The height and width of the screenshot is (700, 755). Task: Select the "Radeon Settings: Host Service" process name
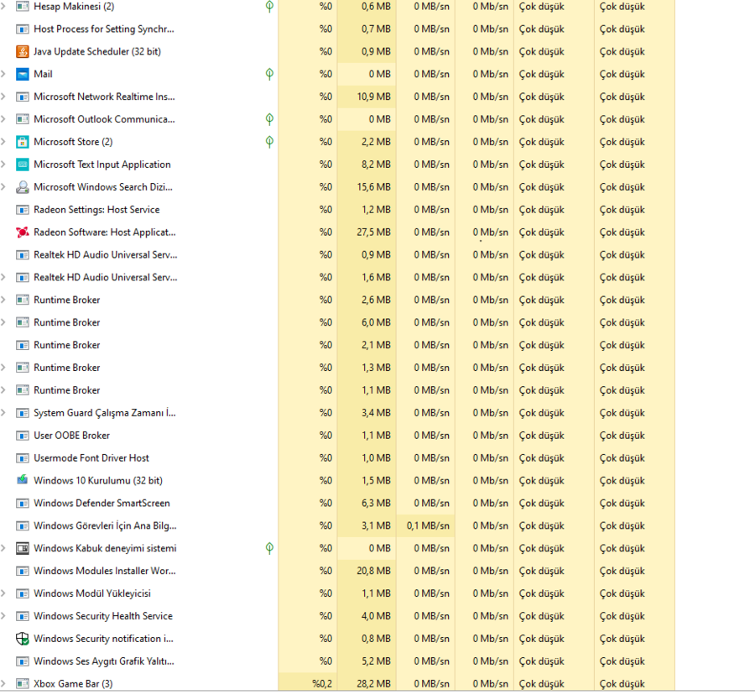pyautogui.click(x=96, y=210)
